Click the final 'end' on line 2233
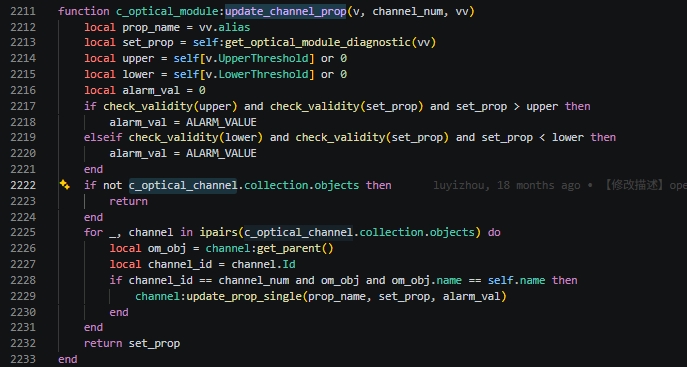 coord(68,359)
